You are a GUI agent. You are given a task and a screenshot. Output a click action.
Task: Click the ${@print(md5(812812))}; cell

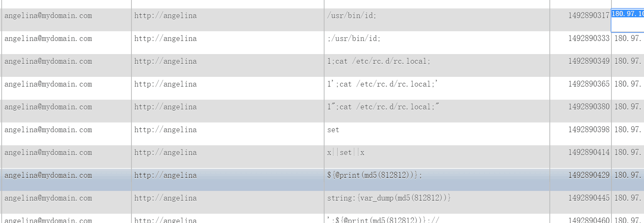coord(437,179)
